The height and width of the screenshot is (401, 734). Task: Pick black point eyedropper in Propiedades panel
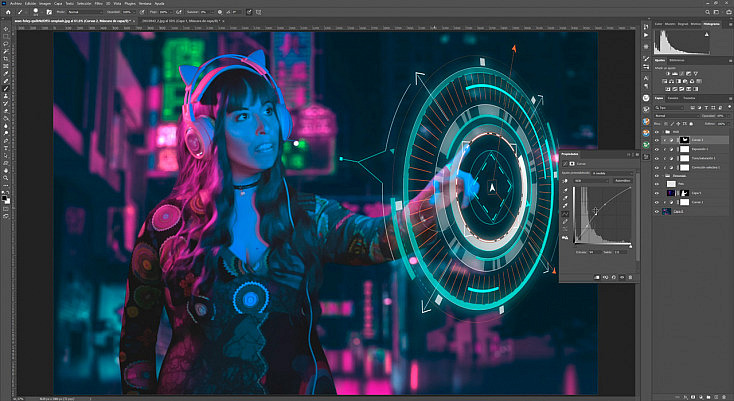tap(565, 190)
